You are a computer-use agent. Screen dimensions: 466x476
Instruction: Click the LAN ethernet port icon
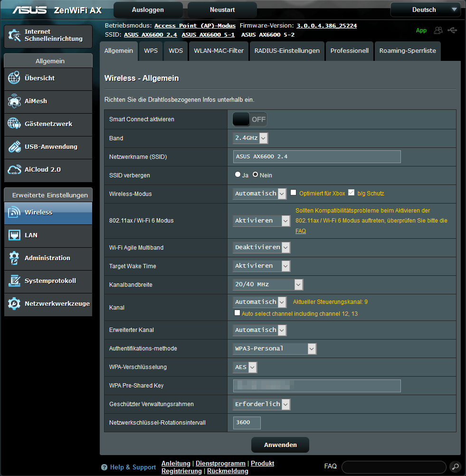tap(14, 235)
